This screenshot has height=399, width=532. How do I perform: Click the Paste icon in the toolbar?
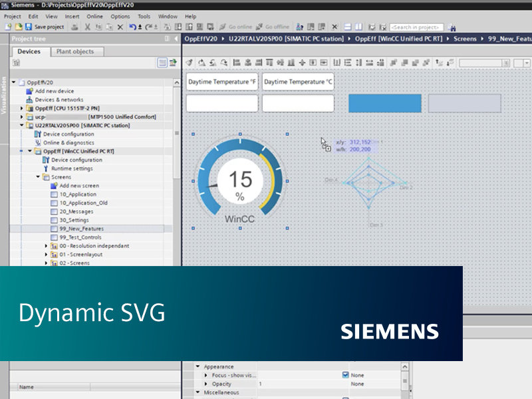click(108, 26)
